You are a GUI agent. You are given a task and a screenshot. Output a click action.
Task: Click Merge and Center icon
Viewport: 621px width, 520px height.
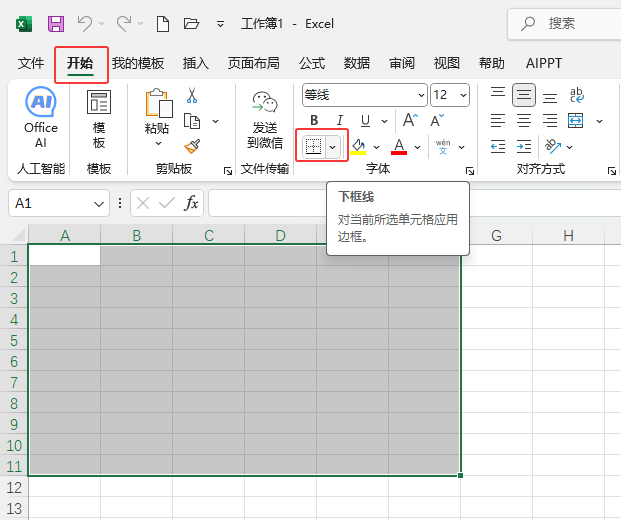tap(575, 121)
